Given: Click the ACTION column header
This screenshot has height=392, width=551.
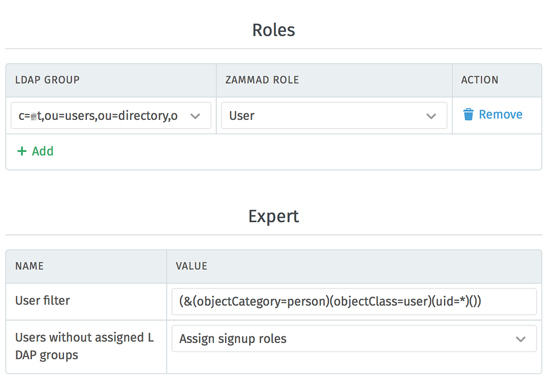Looking at the screenshot, I should [480, 80].
